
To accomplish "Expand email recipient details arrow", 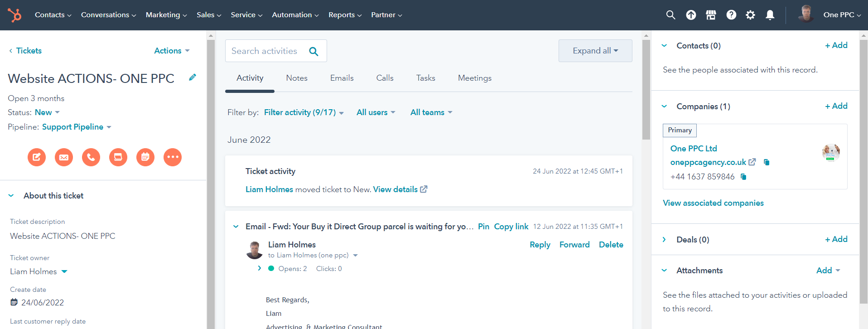I will click(356, 256).
